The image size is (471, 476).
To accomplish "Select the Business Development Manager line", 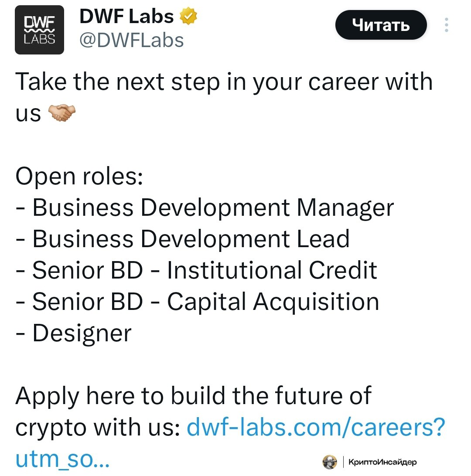I will 205,208.
